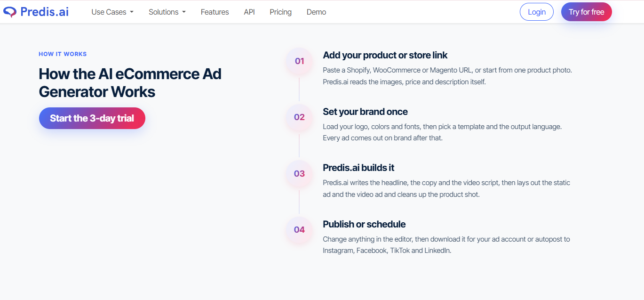Image resolution: width=644 pixels, height=300 pixels.
Task: Click the text 'Instagram, Facebook, TikTok and LinkedIn.'
Action: click(387, 251)
